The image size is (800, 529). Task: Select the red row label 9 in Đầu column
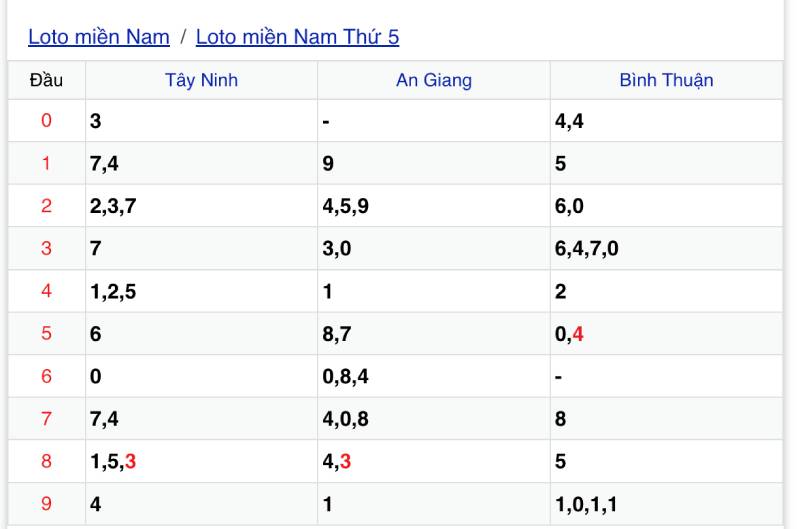coord(46,505)
